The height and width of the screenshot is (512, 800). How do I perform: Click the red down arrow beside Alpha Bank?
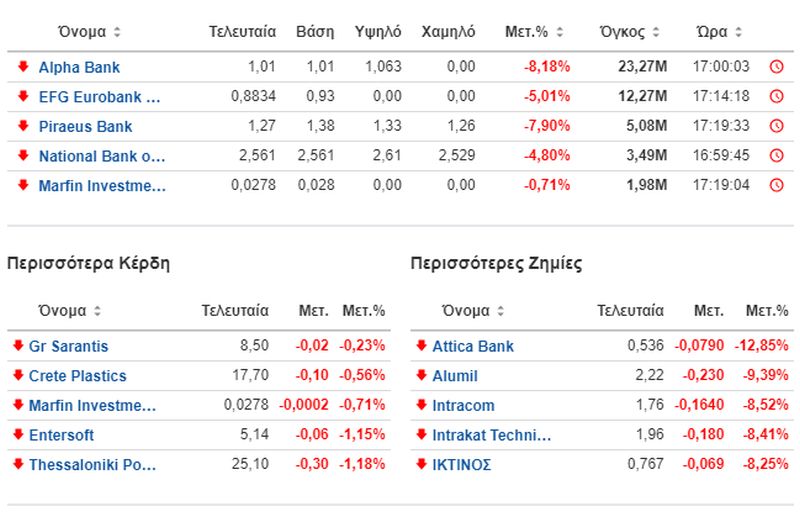pyautogui.click(x=23, y=66)
